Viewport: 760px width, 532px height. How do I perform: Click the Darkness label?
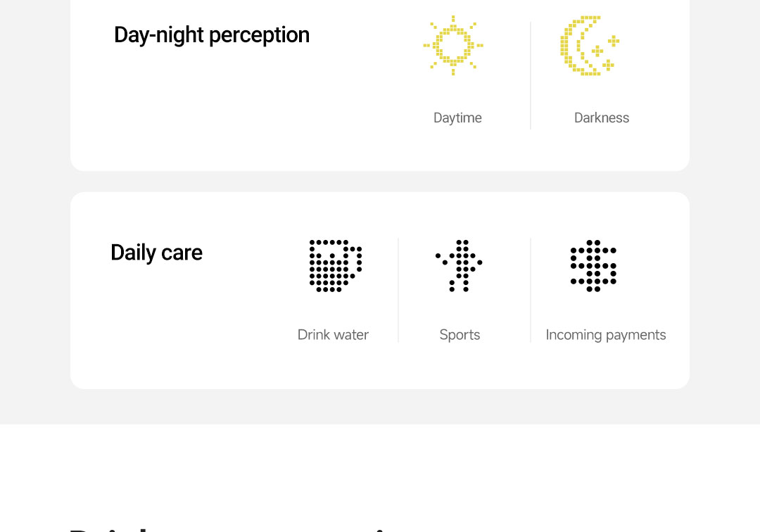(602, 118)
